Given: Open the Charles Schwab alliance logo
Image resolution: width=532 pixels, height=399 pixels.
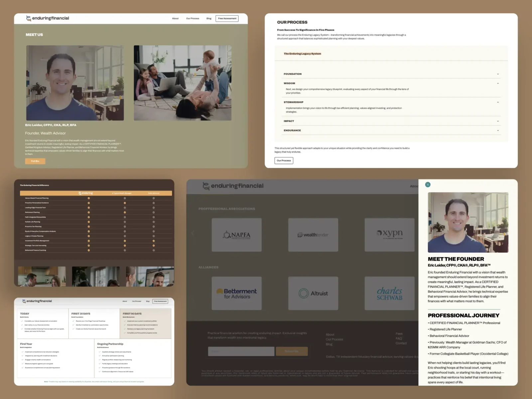Looking at the screenshot, I should [x=389, y=293].
